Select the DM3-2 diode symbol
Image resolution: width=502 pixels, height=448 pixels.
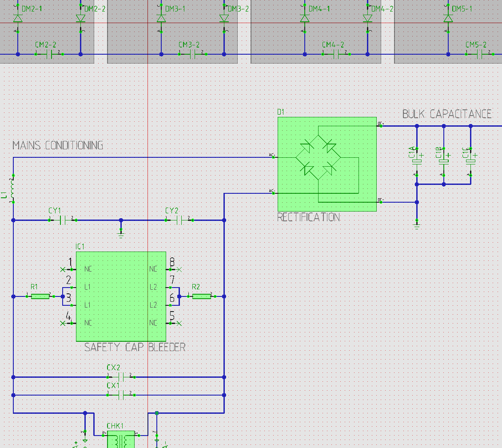pos(224,18)
